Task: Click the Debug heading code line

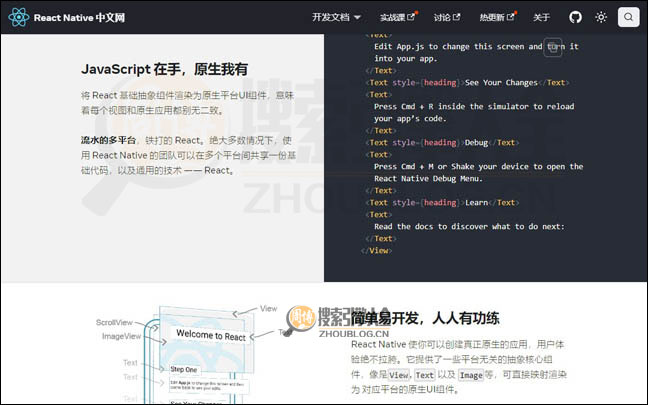Action: pos(442,143)
